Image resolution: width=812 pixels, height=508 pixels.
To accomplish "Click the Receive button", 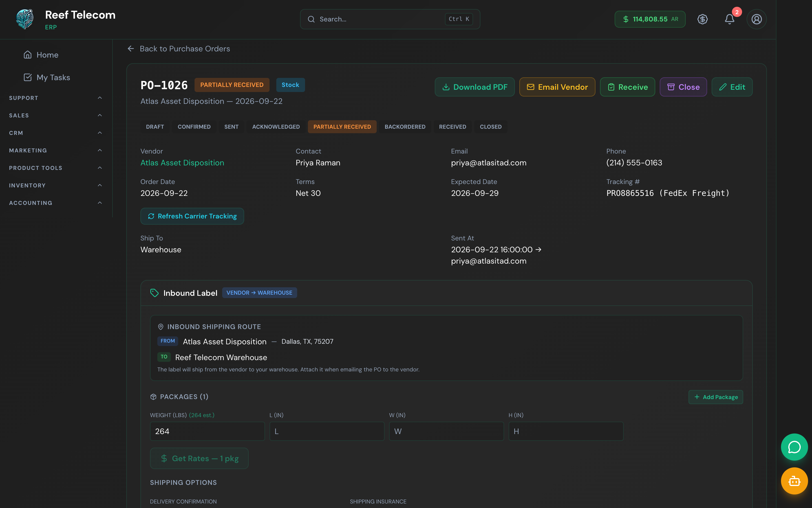I will [627, 87].
